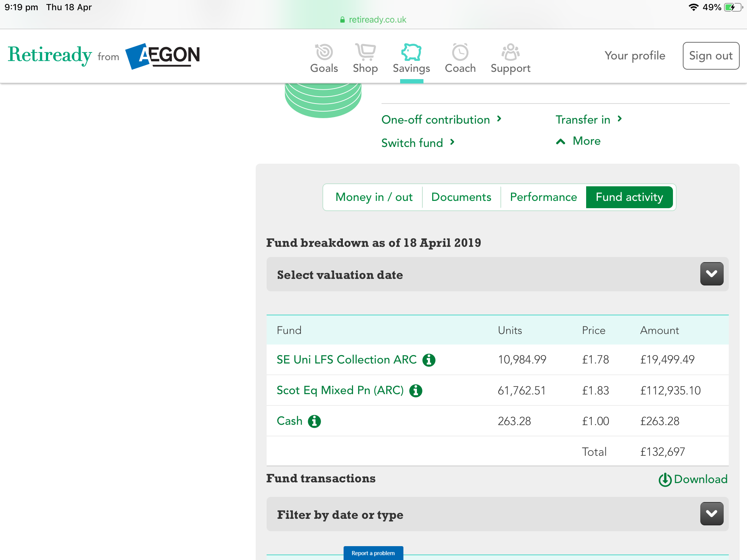Expand the Select valuation date dropdown
Screen dimensions: 747x560
tap(711, 274)
